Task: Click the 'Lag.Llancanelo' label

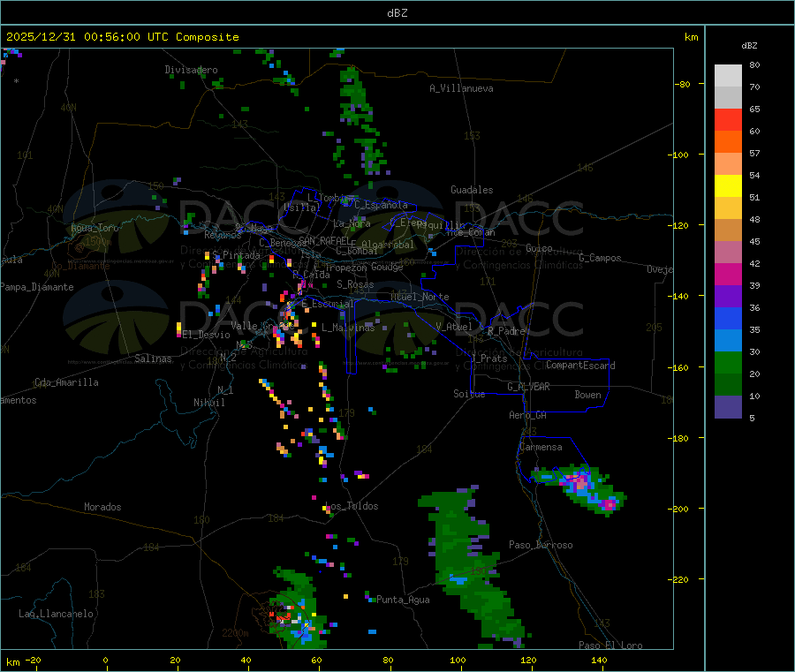Action: (57, 614)
